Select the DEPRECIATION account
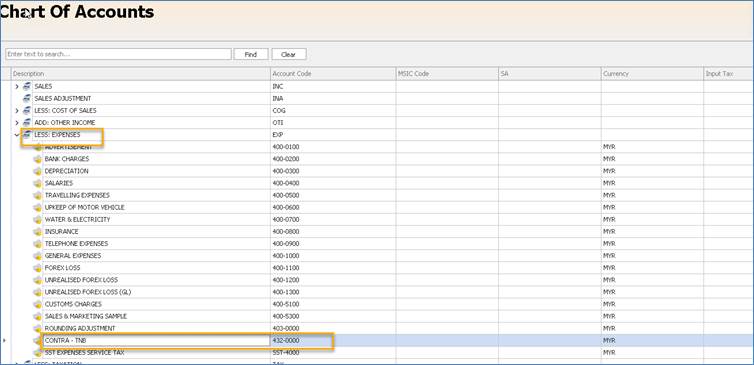Viewport: 754px width, 365px height. (66, 171)
